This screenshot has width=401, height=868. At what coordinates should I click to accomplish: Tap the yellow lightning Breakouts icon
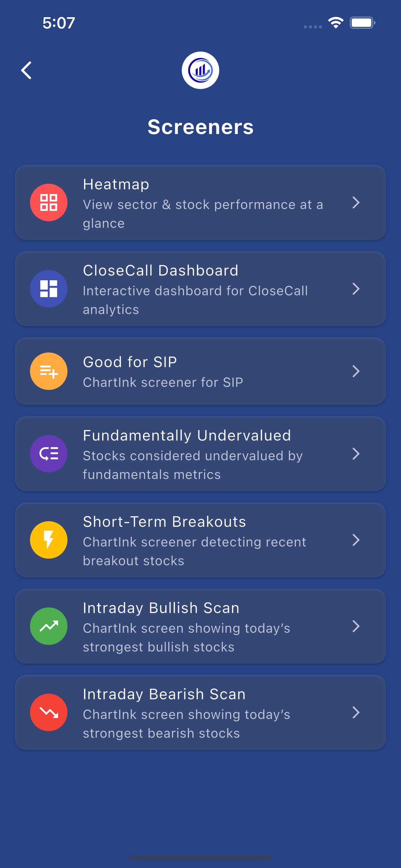pyautogui.click(x=49, y=540)
